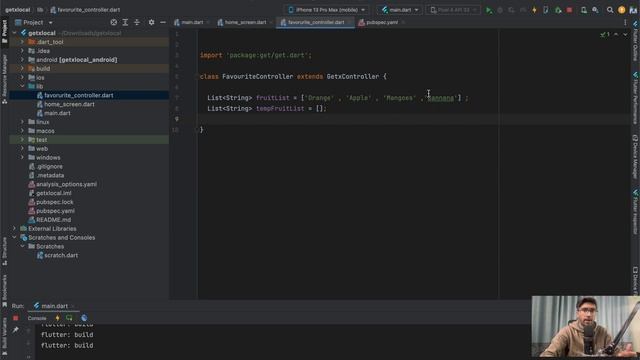The width and height of the screenshot is (640, 360).
Task: Click the 'Bannana' string in the code
Action: 441,98
